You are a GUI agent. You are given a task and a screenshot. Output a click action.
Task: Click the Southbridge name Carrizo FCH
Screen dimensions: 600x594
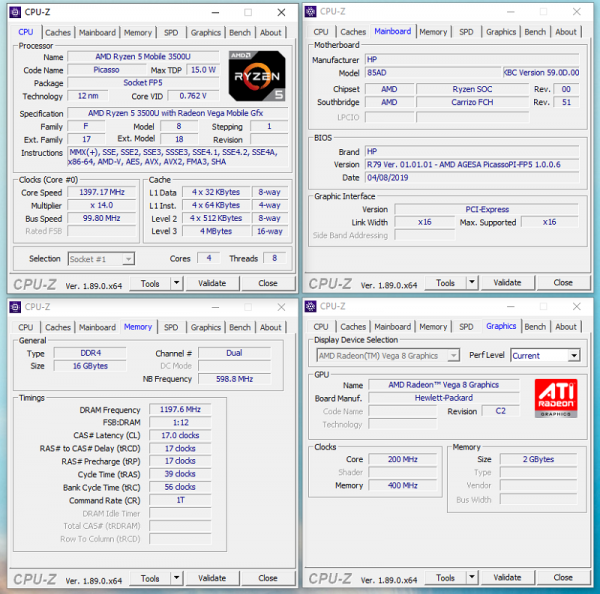pos(472,102)
